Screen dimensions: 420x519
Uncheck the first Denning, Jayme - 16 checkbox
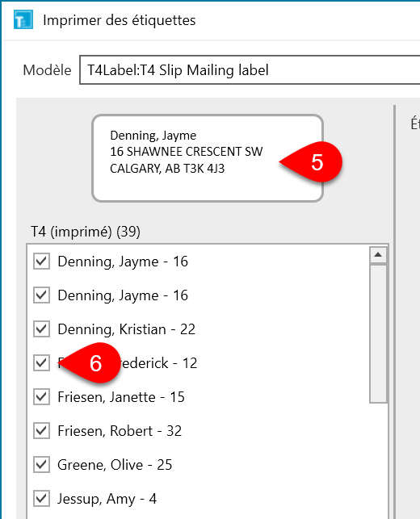tap(41, 262)
